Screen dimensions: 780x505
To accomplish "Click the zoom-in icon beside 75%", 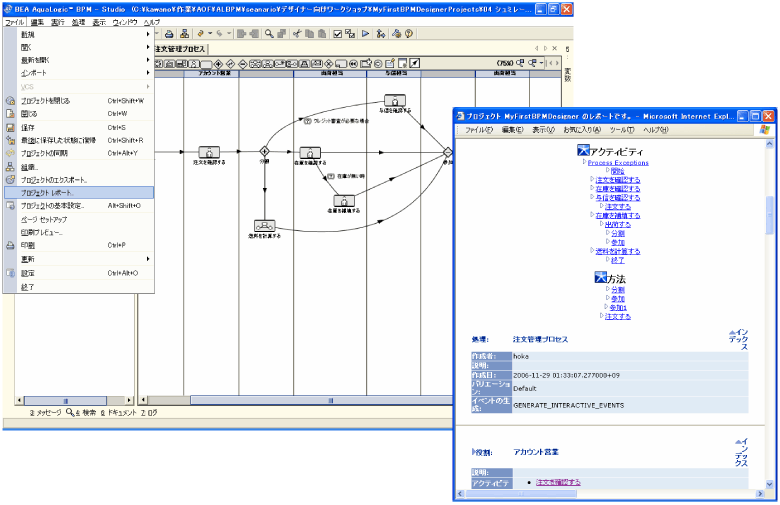I will coord(520,63).
